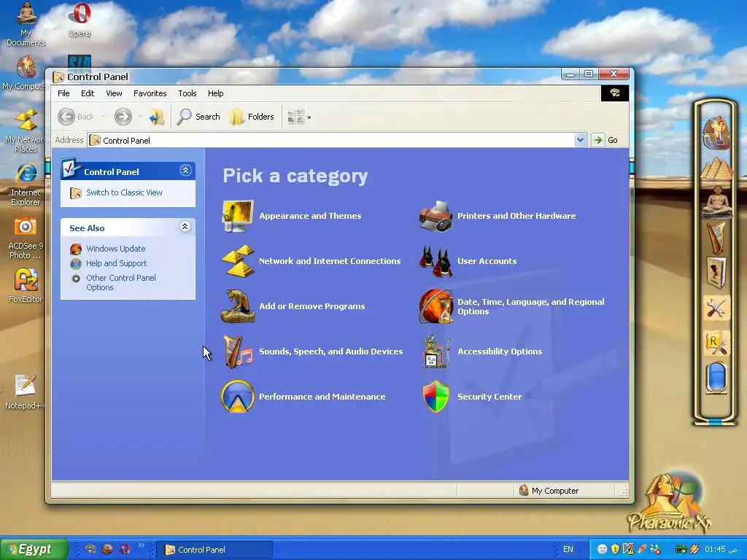Click Opera icon in quick launch

point(125,549)
